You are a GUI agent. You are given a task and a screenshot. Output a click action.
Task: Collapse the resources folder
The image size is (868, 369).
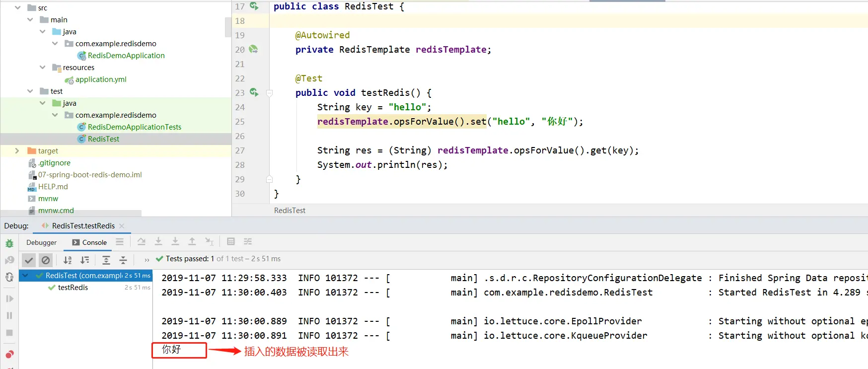[43, 67]
